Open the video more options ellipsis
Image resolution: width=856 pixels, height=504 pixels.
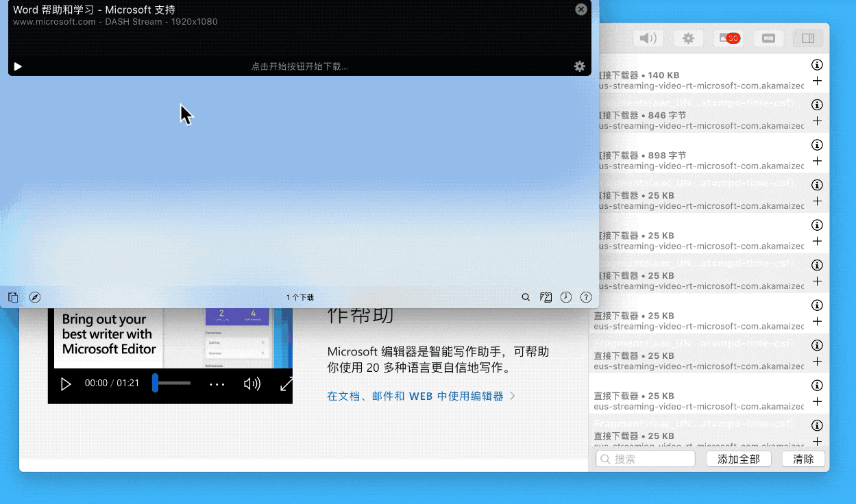[217, 384]
